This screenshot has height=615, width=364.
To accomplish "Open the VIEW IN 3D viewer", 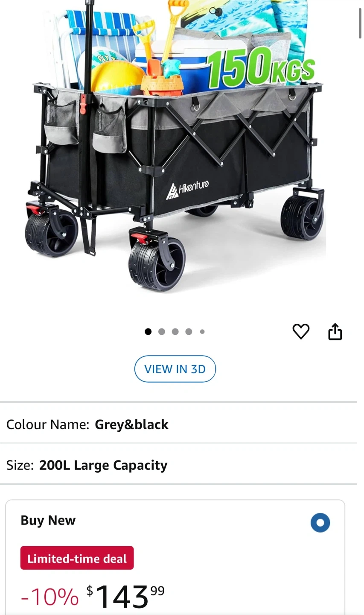I will click(x=175, y=369).
